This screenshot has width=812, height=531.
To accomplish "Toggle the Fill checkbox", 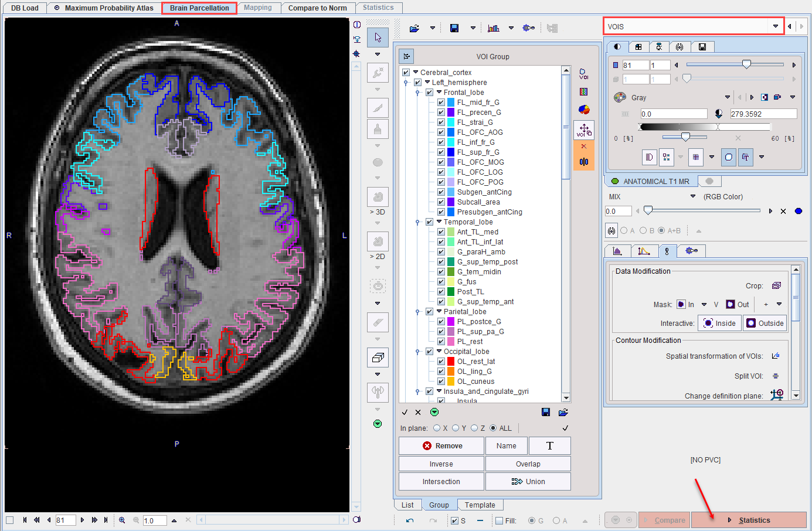I will click(x=499, y=520).
